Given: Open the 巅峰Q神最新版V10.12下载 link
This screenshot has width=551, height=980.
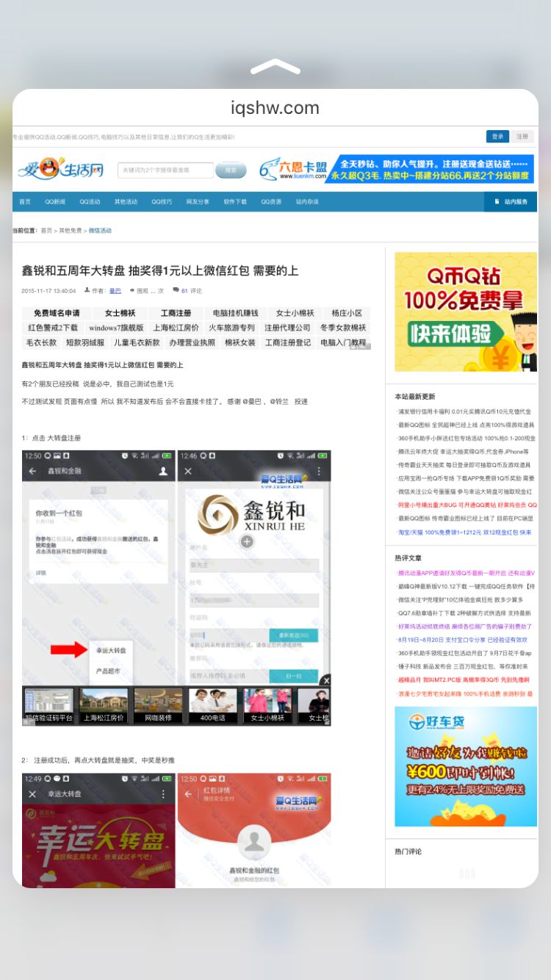Looking at the screenshot, I should click(x=467, y=586).
